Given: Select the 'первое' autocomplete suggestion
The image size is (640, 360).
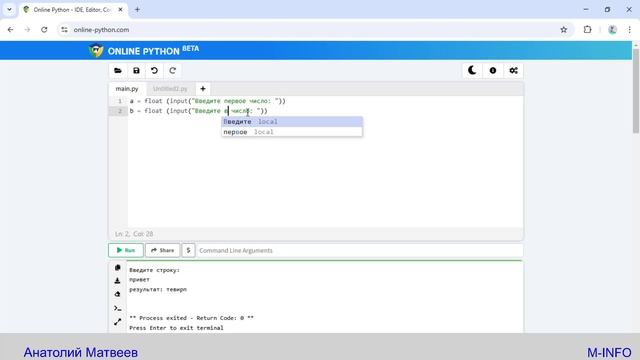Looking at the screenshot, I should 292,132.
